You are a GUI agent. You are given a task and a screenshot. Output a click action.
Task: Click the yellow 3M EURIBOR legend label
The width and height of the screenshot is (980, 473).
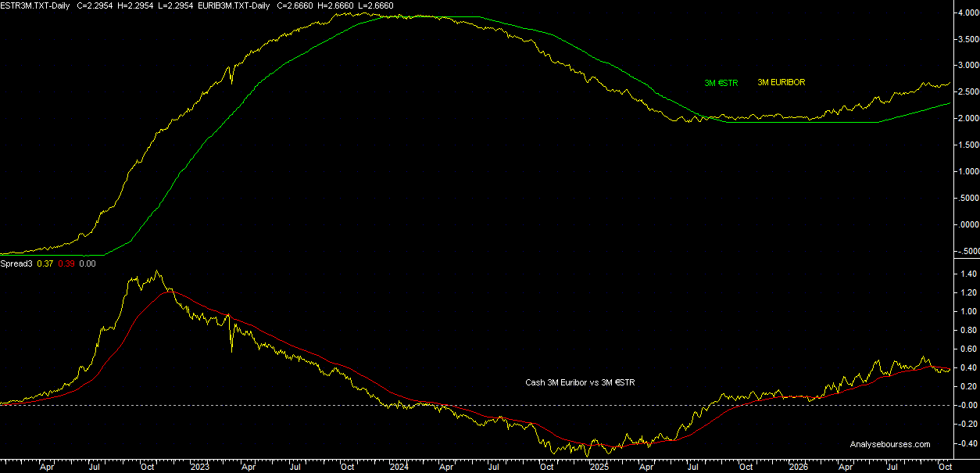tap(781, 82)
